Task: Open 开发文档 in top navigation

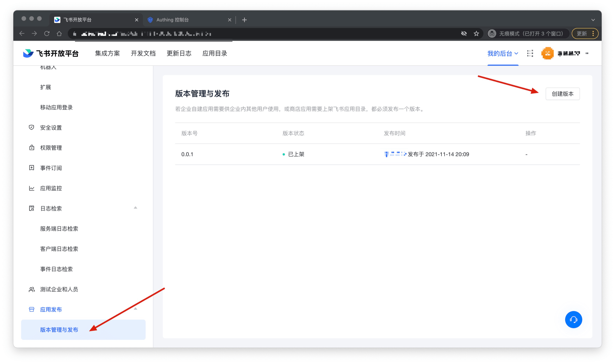Action: click(x=143, y=53)
